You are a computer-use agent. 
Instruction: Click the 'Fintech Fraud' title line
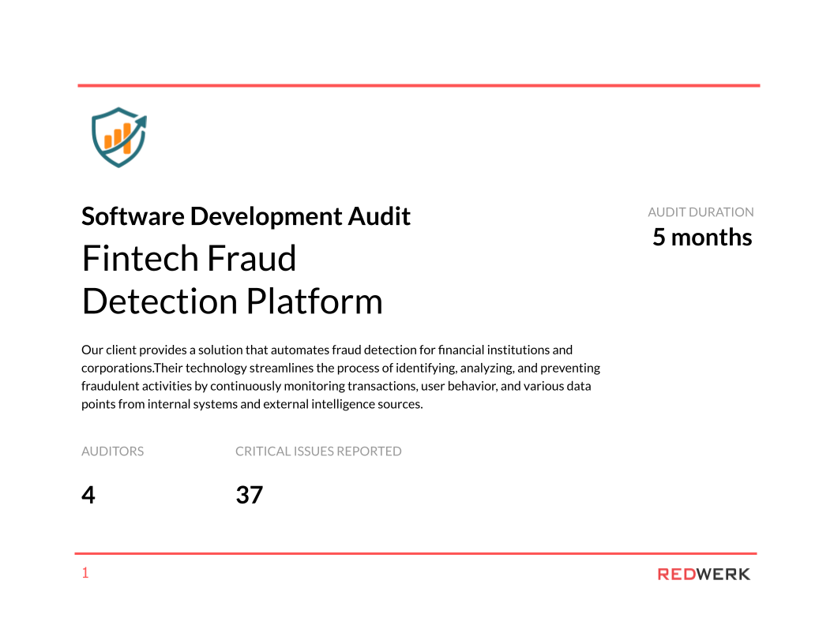[x=189, y=258]
